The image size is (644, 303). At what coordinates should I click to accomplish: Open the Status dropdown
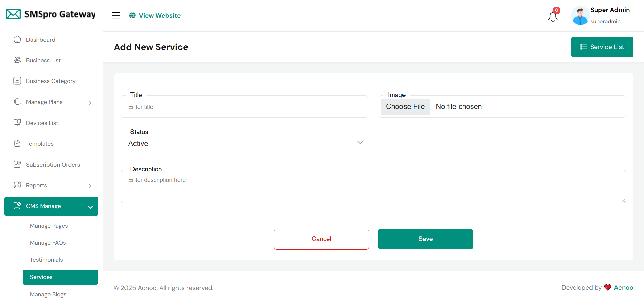(x=244, y=144)
